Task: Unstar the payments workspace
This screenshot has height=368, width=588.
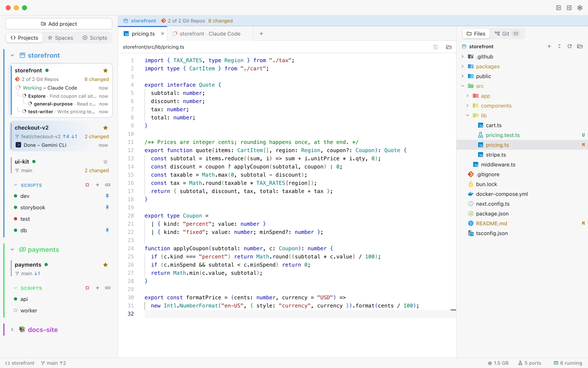Action: [x=105, y=265]
